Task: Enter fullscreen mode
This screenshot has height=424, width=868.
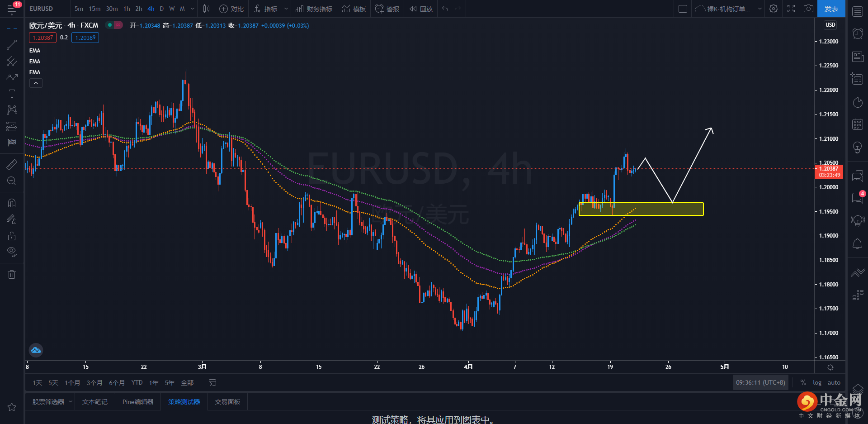Action: point(791,9)
